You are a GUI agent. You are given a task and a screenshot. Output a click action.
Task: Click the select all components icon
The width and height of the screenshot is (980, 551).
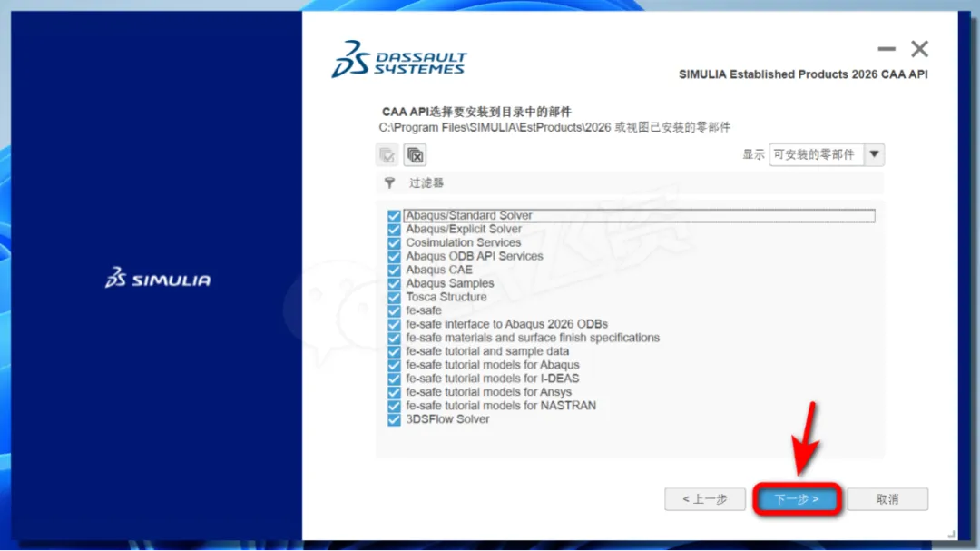(x=387, y=154)
